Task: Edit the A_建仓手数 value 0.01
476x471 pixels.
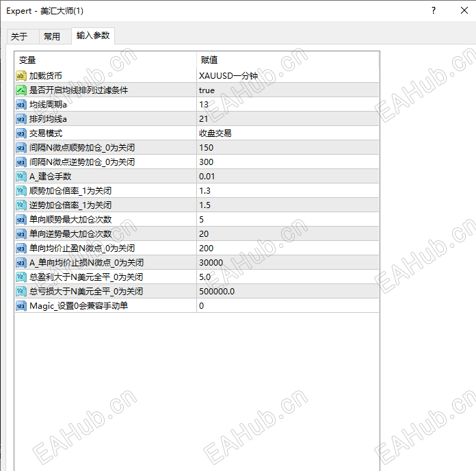Action: click(288, 176)
